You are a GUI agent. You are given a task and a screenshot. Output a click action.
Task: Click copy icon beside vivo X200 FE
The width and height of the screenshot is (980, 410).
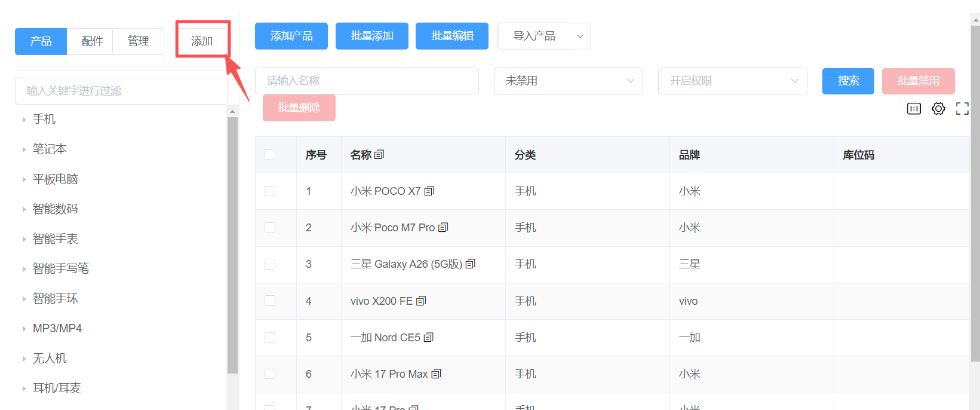pyautogui.click(x=421, y=301)
